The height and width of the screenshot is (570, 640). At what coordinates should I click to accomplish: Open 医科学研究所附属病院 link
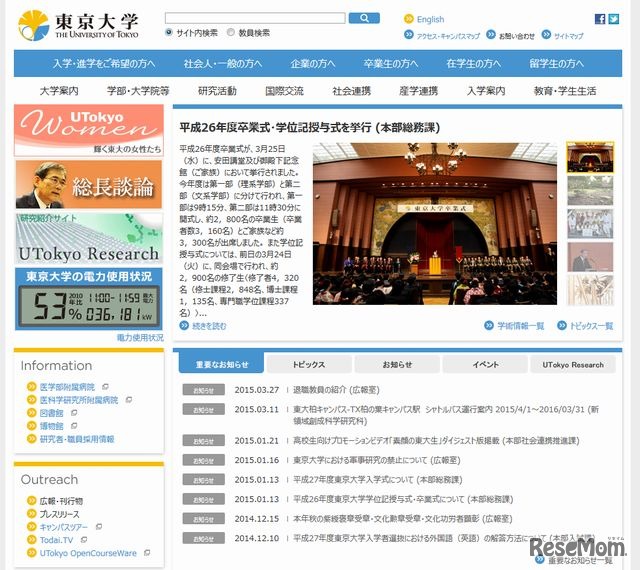(x=79, y=400)
